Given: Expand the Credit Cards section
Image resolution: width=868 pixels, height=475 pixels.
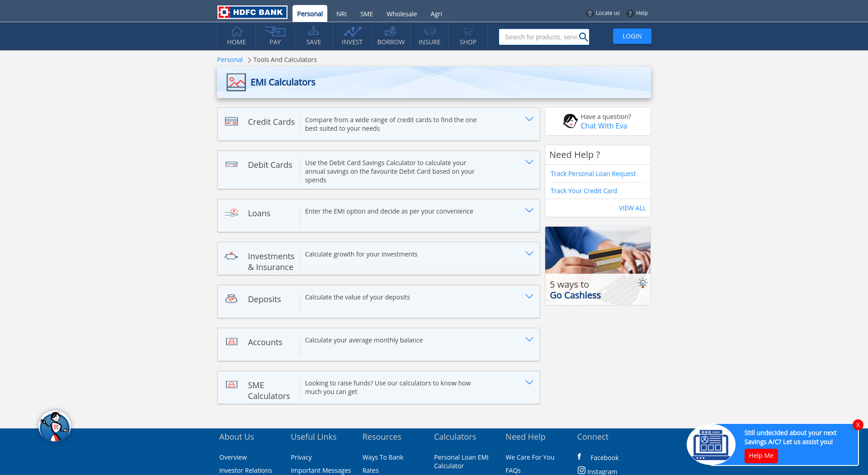Looking at the screenshot, I should coord(529,119).
